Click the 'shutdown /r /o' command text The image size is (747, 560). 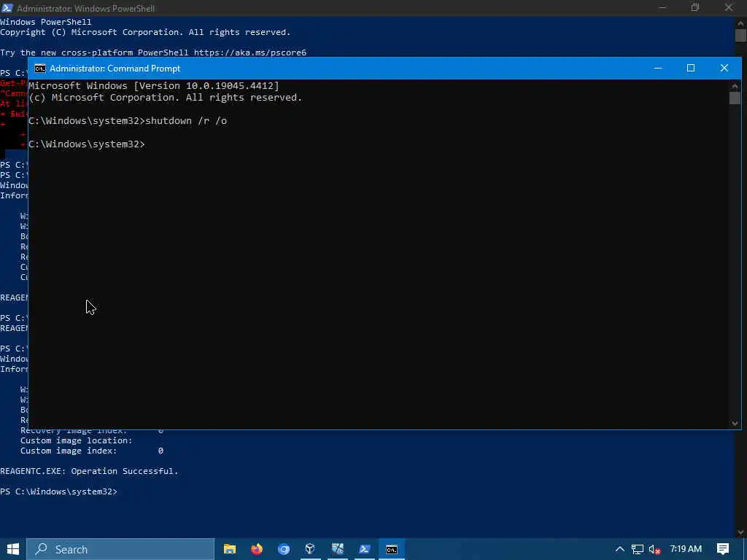click(186, 121)
